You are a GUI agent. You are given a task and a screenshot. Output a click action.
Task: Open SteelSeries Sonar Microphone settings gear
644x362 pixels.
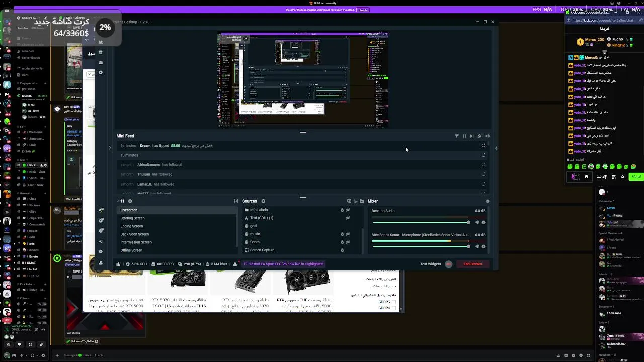[484, 246]
